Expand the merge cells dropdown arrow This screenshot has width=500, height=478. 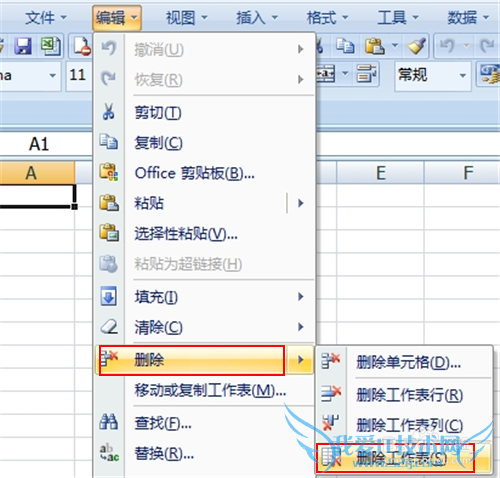point(345,74)
